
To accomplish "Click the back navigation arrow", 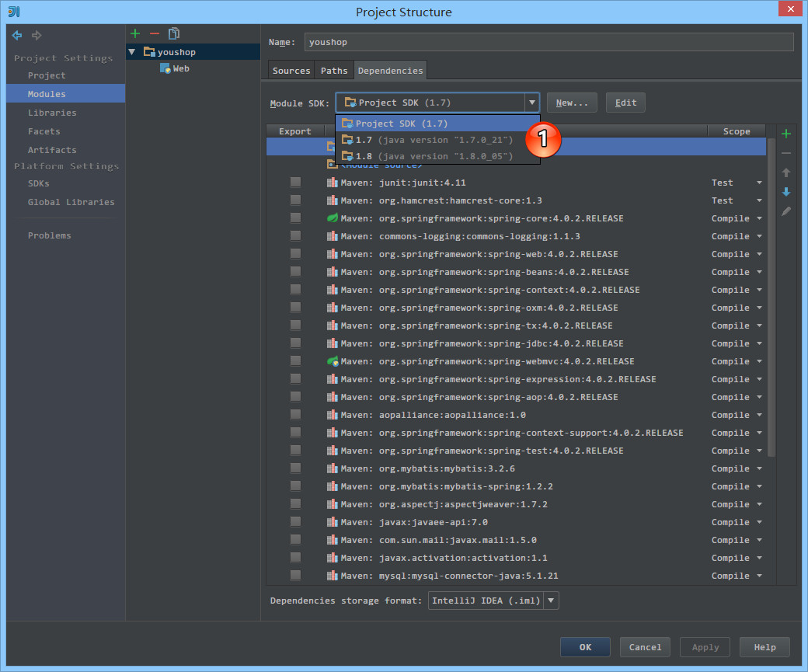I will tap(17, 36).
